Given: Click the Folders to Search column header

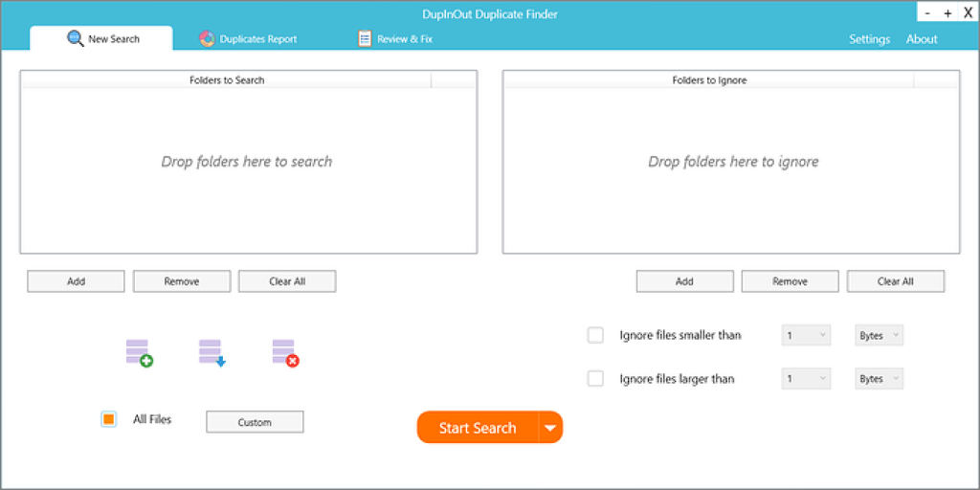Looking at the screenshot, I should [226, 80].
